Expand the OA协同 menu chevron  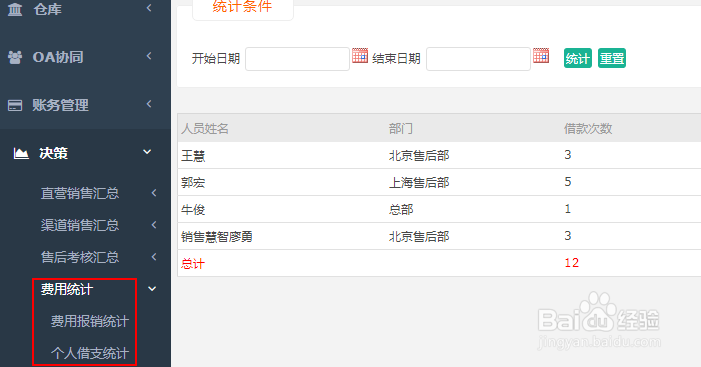(149, 56)
